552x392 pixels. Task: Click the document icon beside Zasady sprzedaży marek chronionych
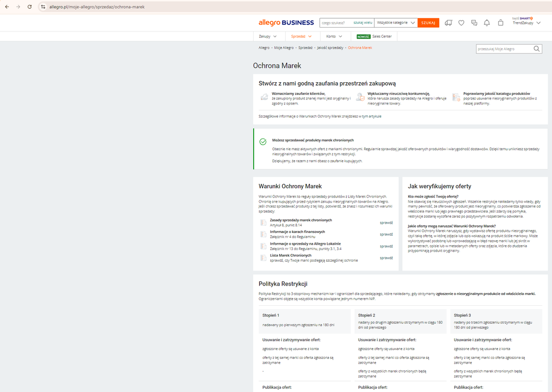[264, 223]
